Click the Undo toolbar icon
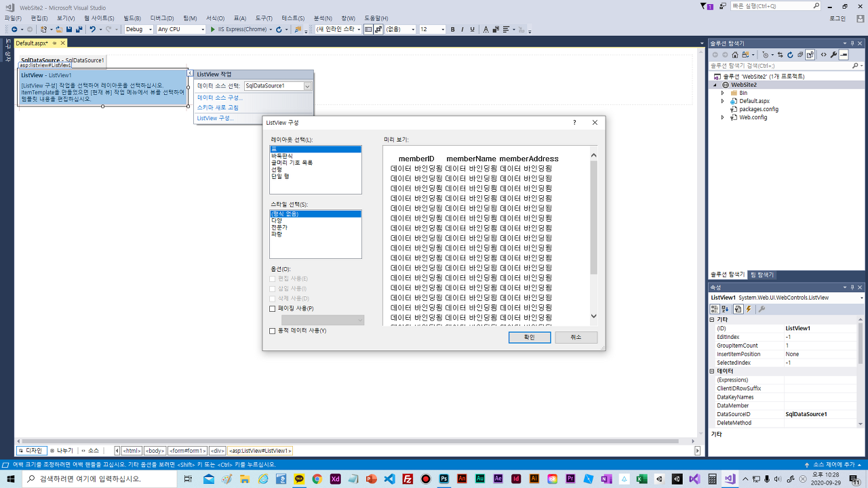 tap(92, 29)
